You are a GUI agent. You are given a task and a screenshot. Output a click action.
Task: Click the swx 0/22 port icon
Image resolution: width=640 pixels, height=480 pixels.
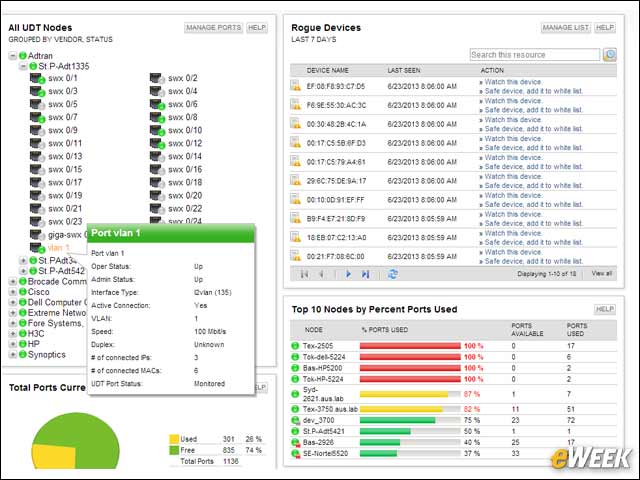pyautogui.click(x=157, y=209)
